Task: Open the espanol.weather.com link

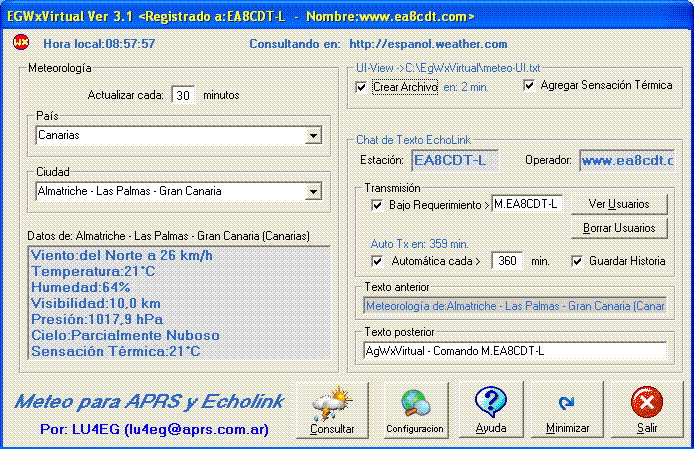Action: pos(428,44)
